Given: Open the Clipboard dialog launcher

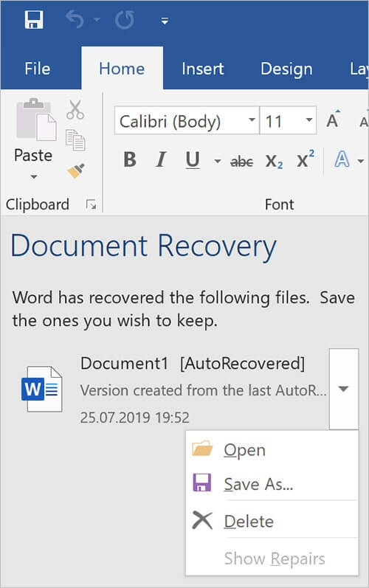Looking at the screenshot, I should [91, 204].
